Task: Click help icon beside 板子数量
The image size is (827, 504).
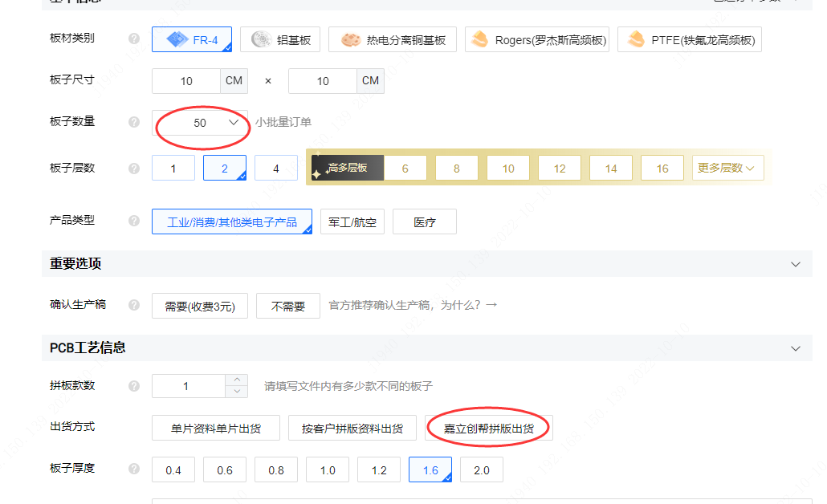Action: tap(134, 122)
